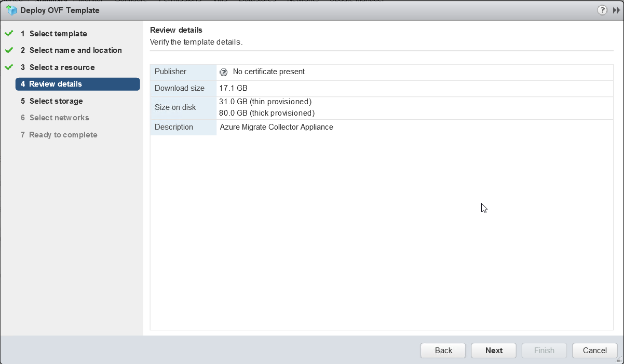
Task: Click the green checkmark beside Select template
Action: (x=9, y=34)
